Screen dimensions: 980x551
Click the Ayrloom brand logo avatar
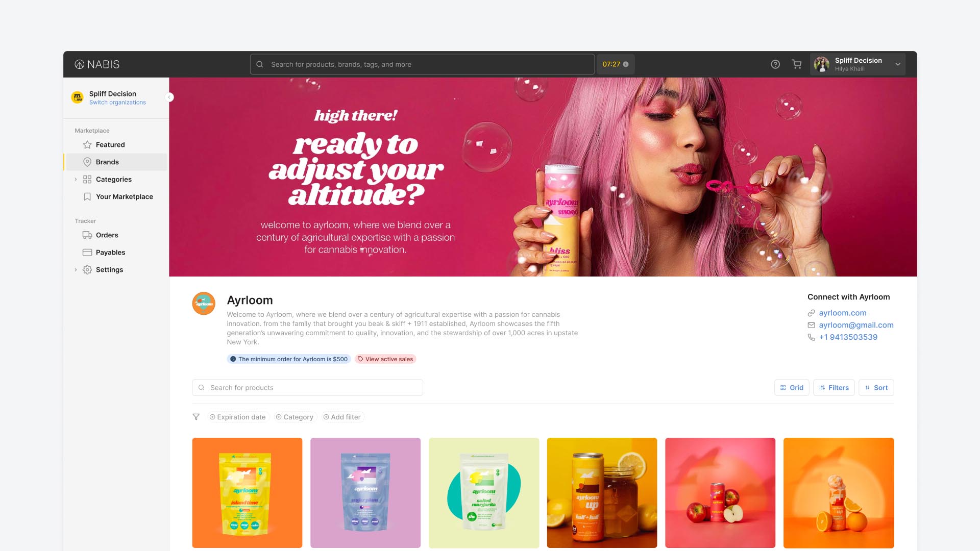coord(204,304)
